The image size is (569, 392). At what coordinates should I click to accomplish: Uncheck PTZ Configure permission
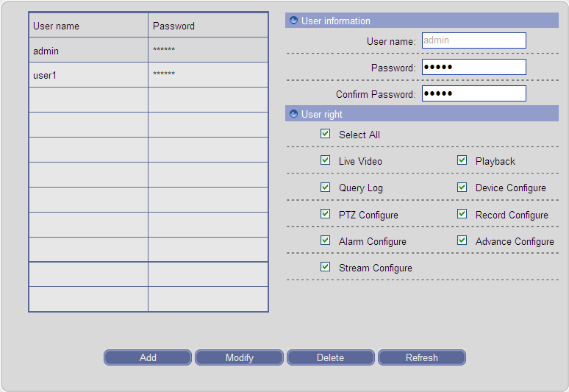[325, 214]
